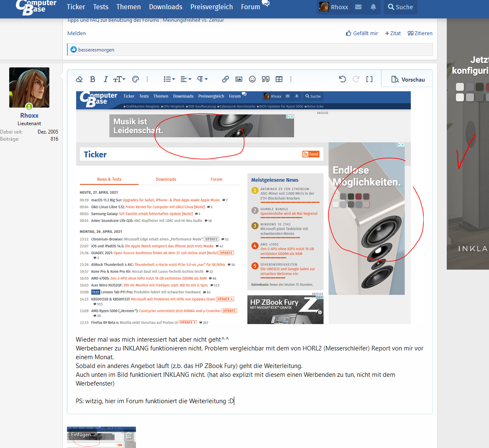This screenshot has height=448, width=489.
Task: Undo the last editor change
Action: click(x=343, y=79)
